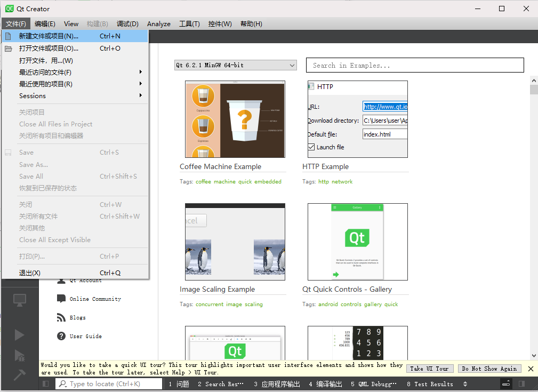The width and height of the screenshot is (538, 392).
Task: Filter by the android tag
Action: pyautogui.click(x=328, y=305)
